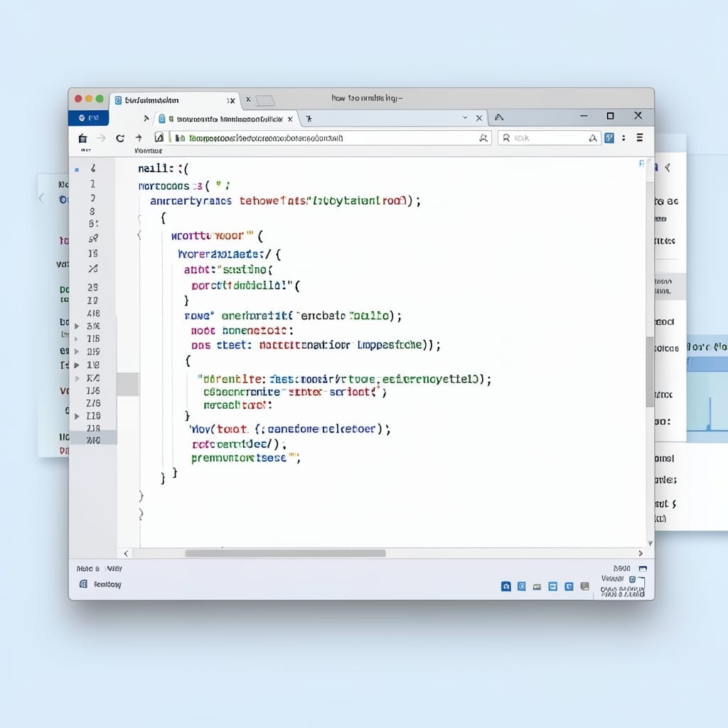This screenshot has width=728, height=728.
Task: Click the first label in status bar top-left
Action: pos(87,568)
